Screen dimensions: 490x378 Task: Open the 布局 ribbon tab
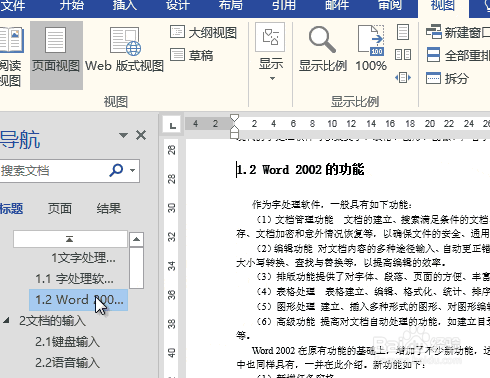tap(231, 5)
